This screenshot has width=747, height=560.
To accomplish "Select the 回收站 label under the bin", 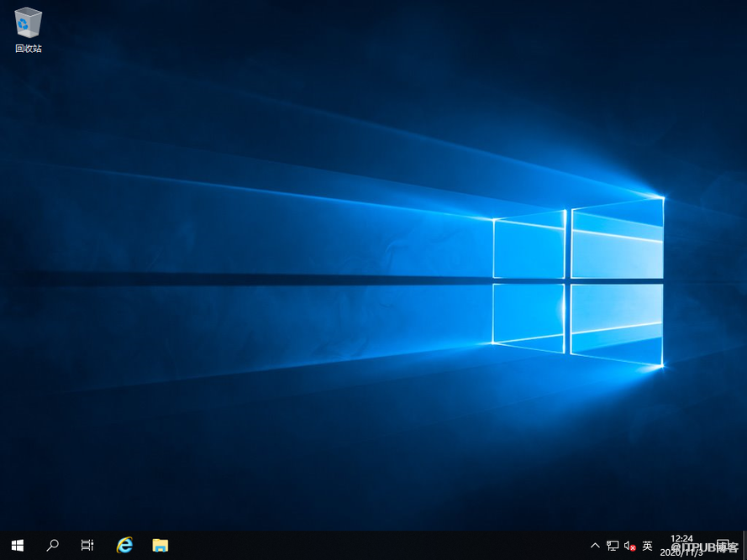I will [28, 49].
